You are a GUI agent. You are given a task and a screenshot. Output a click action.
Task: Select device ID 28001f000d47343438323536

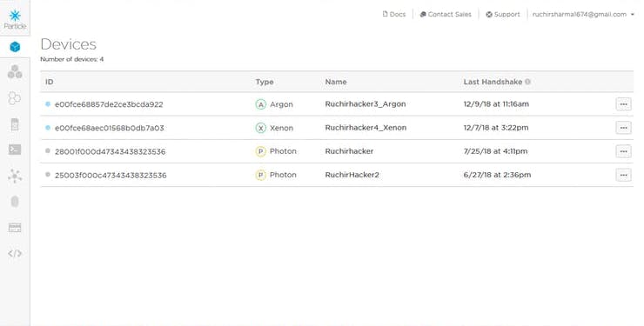point(110,152)
